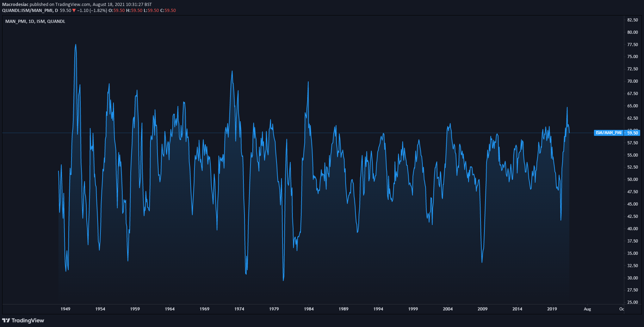Click the L:59.50 low value
This screenshot has height=327, width=644.
point(151,11)
